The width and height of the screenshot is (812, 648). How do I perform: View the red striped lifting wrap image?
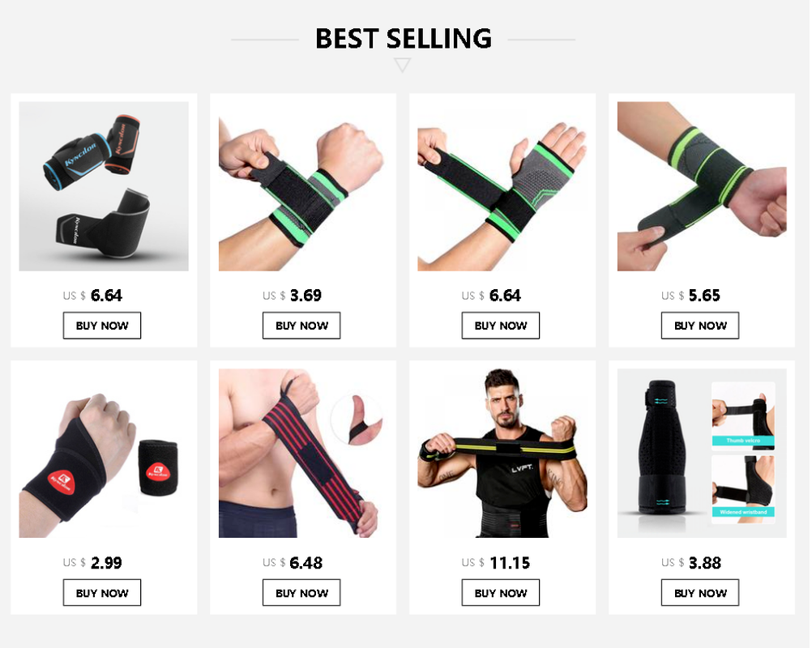tap(303, 454)
